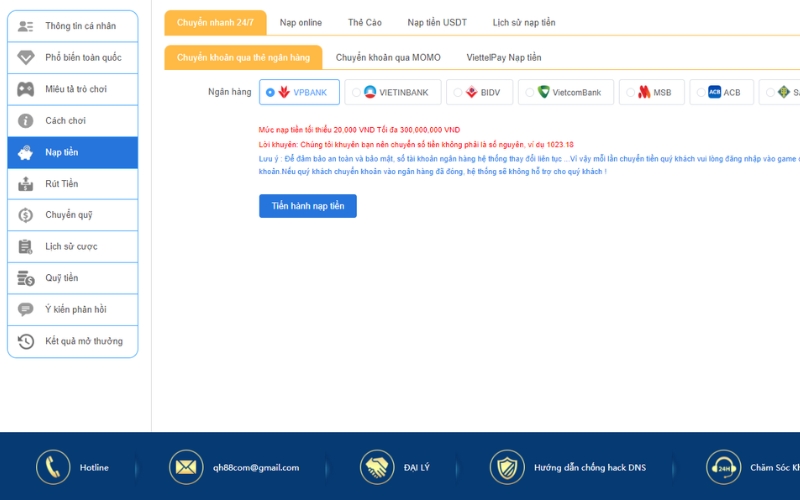Click the diamond icon for Phổ biến toàn quốc
The image size is (800, 500).
(26, 58)
